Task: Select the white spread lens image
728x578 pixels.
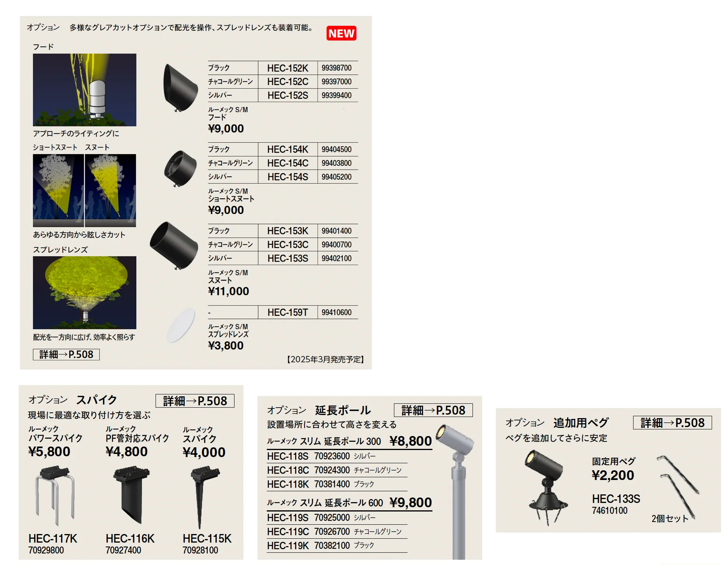Action: (181, 326)
